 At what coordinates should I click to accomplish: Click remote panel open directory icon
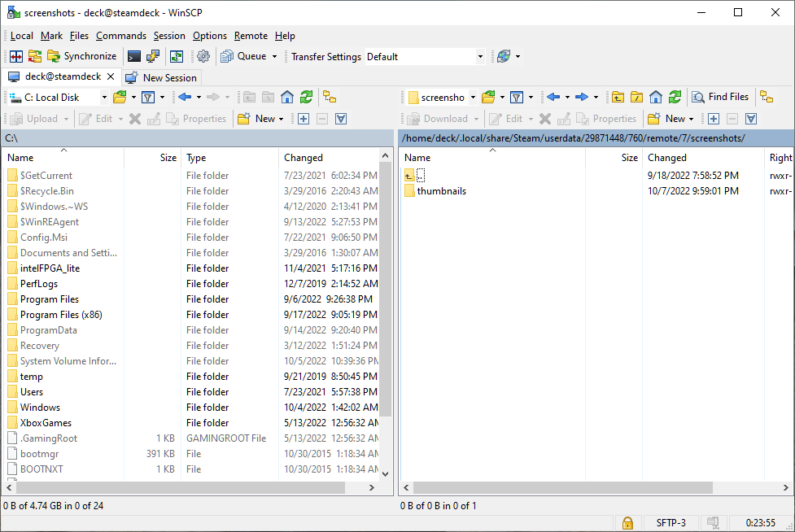488,98
